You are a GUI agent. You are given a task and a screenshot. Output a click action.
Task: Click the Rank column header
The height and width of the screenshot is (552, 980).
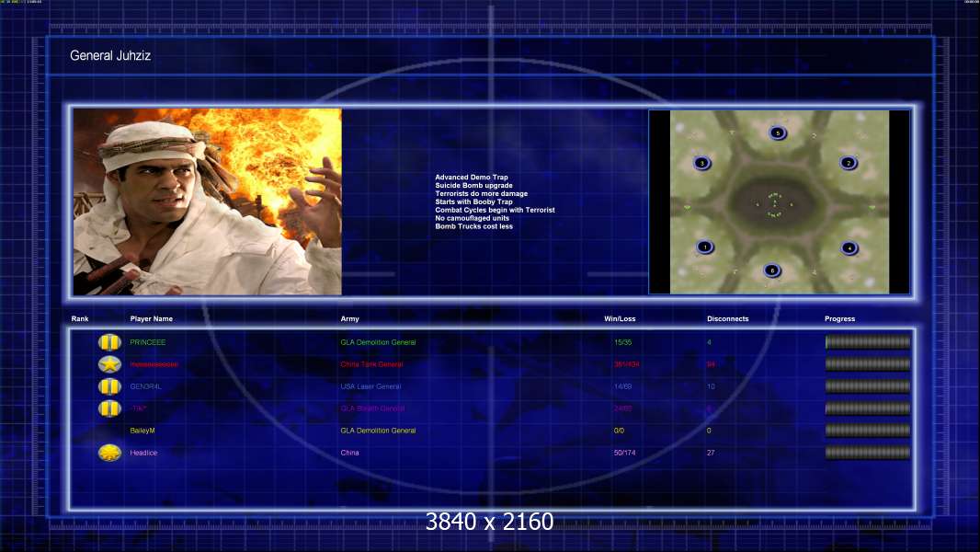click(x=80, y=319)
